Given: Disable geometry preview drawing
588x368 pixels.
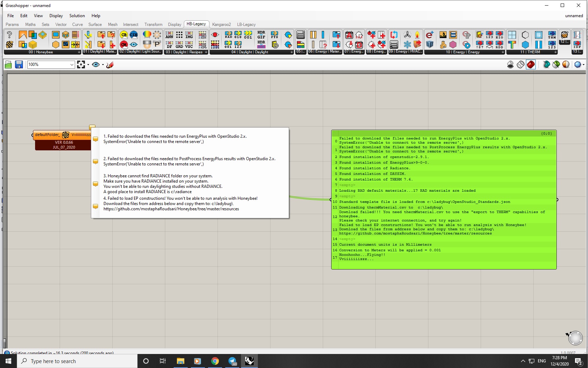Looking at the screenshot, I should tap(510, 64).
